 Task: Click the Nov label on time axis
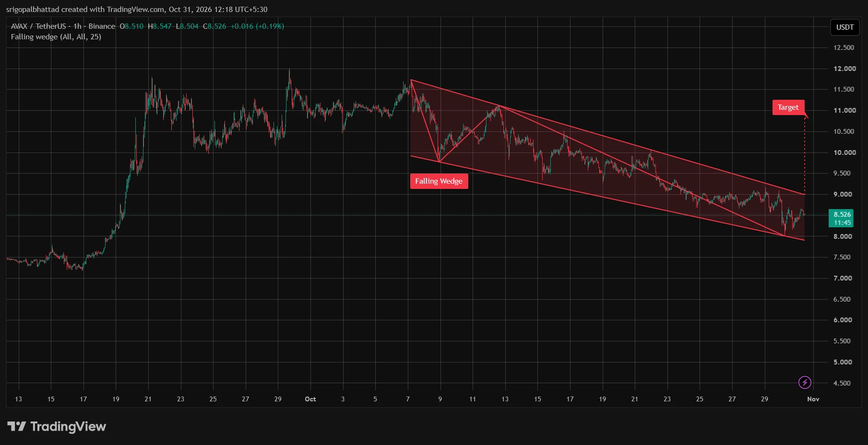[813, 399]
